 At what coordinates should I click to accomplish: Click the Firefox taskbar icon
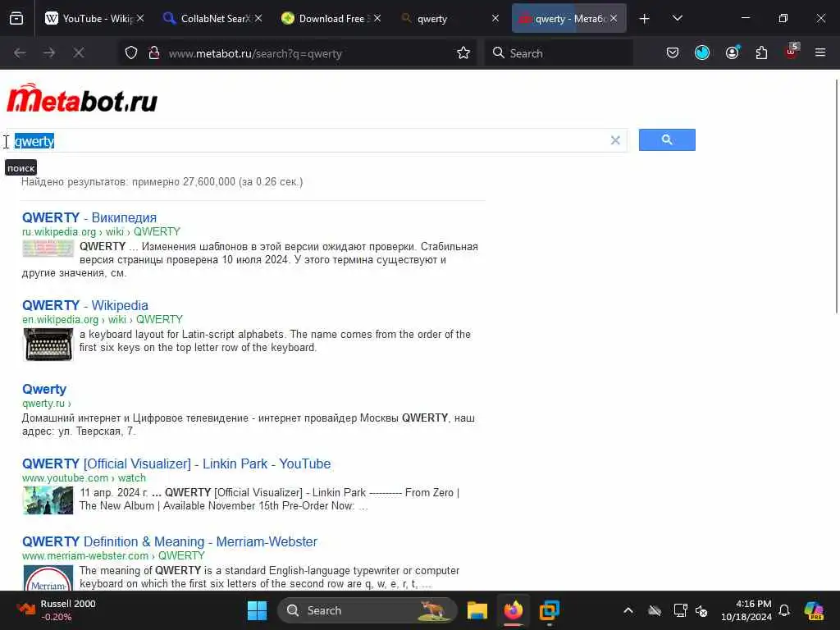514,610
